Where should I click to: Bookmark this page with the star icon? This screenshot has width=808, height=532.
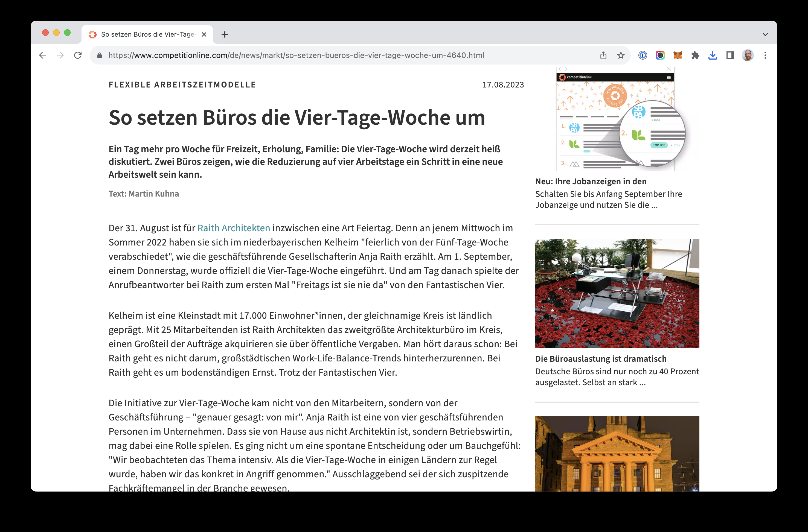[621, 55]
